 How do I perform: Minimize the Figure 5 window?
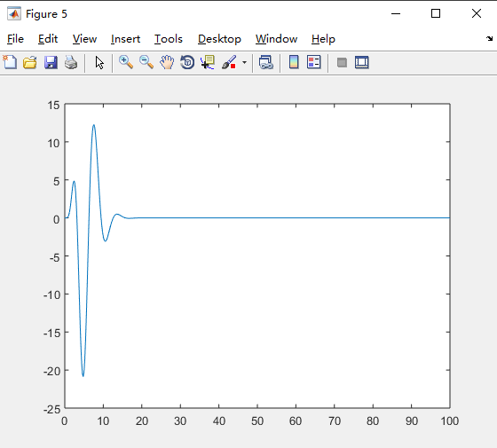point(396,13)
